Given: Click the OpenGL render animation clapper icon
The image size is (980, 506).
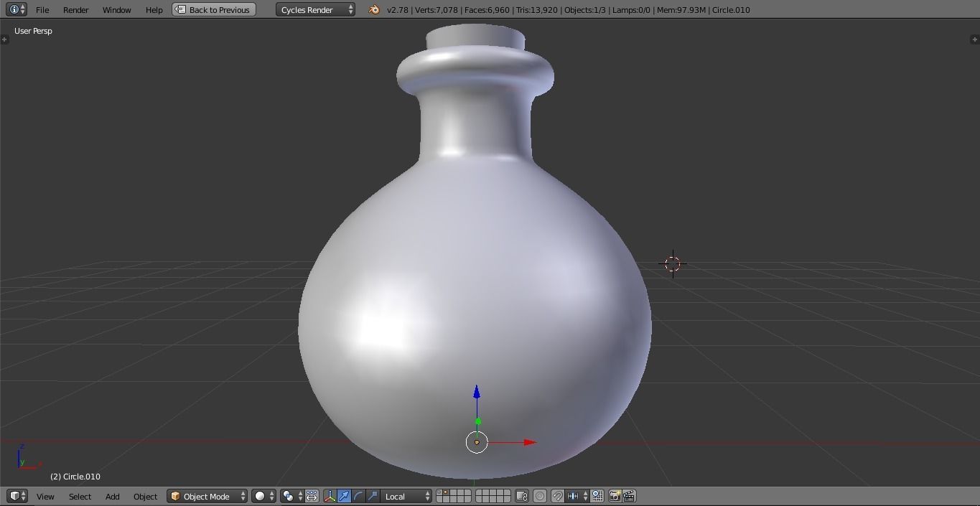Looking at the screenshot, I should [x=629, y=496].
